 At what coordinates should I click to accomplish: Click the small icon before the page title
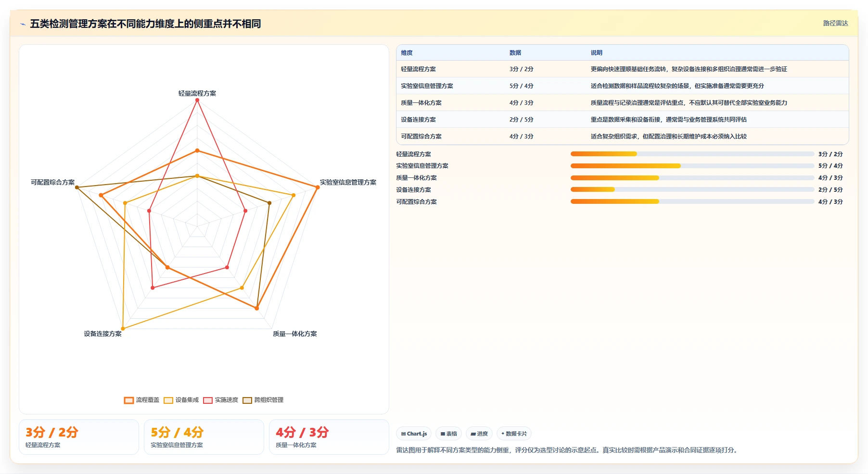pos(23,24)
